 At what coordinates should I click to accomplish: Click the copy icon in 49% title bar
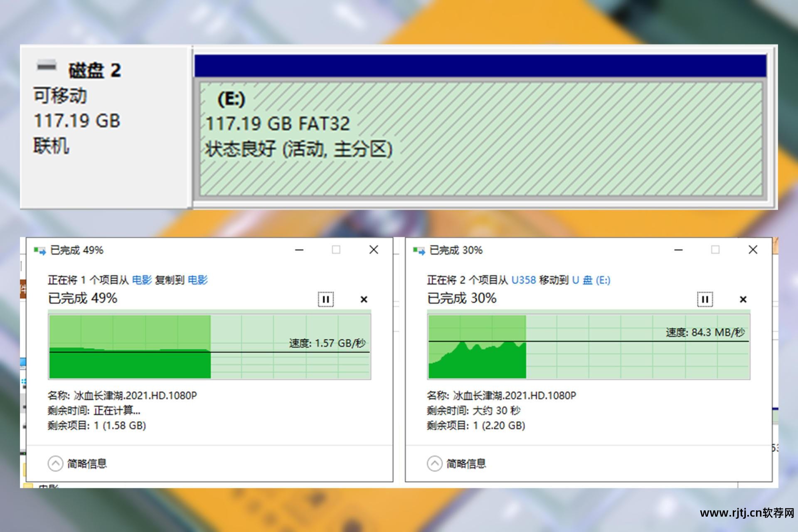tap(40, 251)
